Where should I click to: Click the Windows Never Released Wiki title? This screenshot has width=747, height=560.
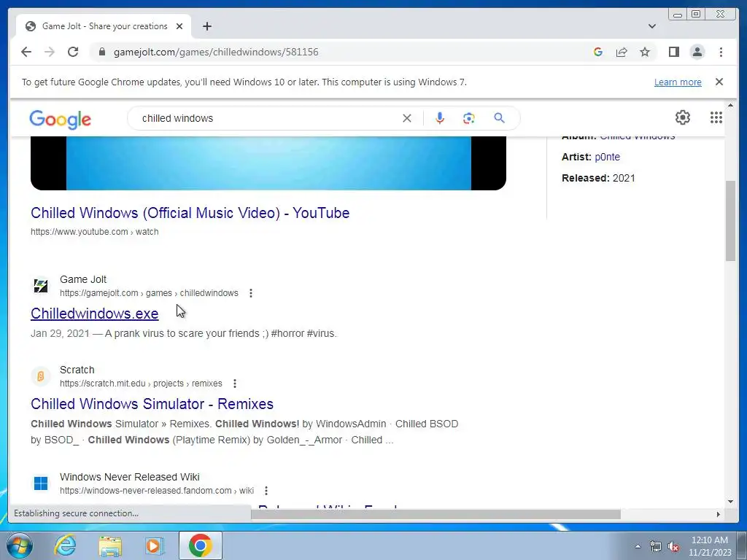coord(130,477)
